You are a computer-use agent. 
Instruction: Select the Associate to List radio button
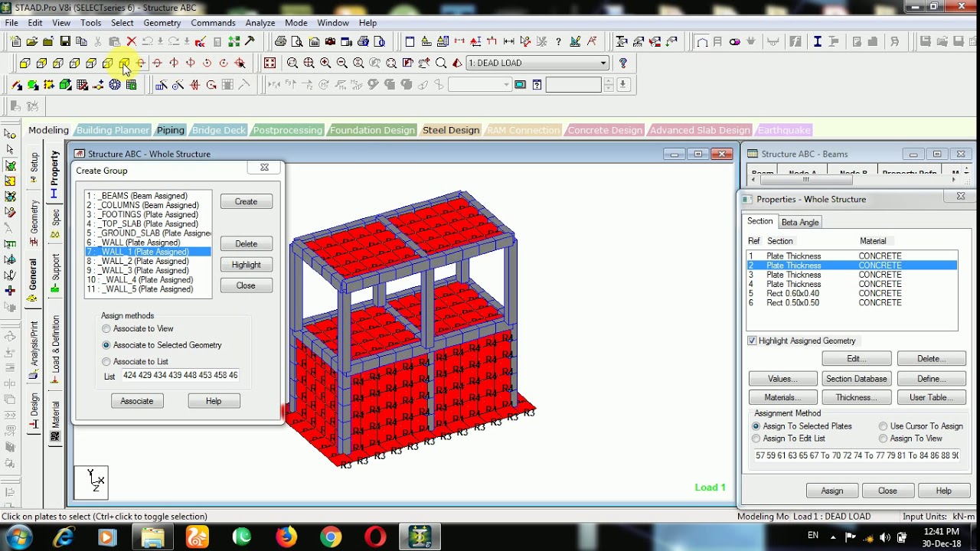click(x=106, y=361)
